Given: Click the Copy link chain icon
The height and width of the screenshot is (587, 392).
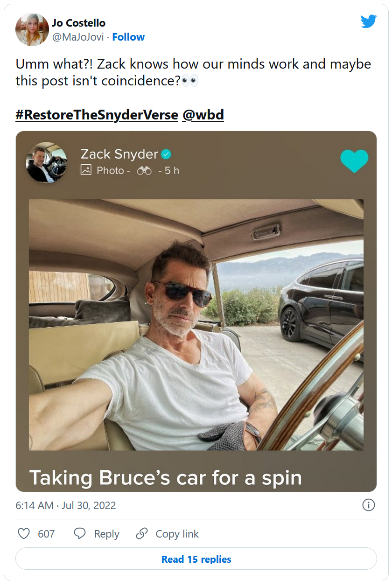Looking at the screenshot, I should 142,534.
